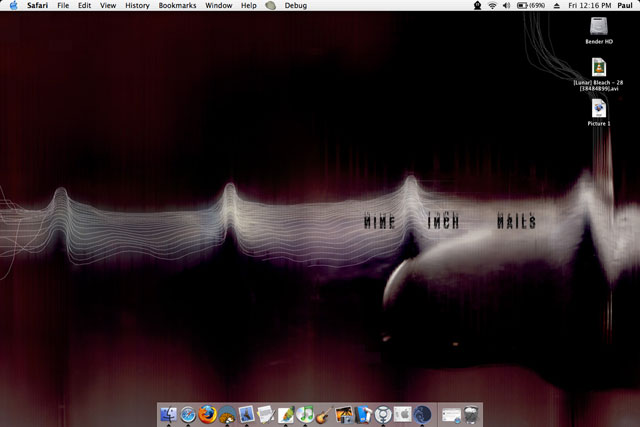Select the Picture 1 desktop file

(x=599, y=108)
